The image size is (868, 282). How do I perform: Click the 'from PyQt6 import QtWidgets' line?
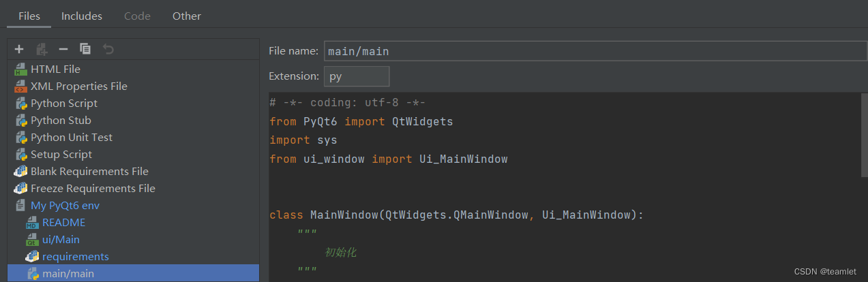(361, 121)
